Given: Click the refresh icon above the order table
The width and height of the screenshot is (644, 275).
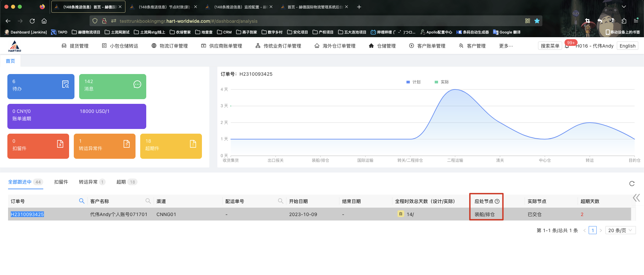Looking at the screenshot, I should click(x=632, y=184).
